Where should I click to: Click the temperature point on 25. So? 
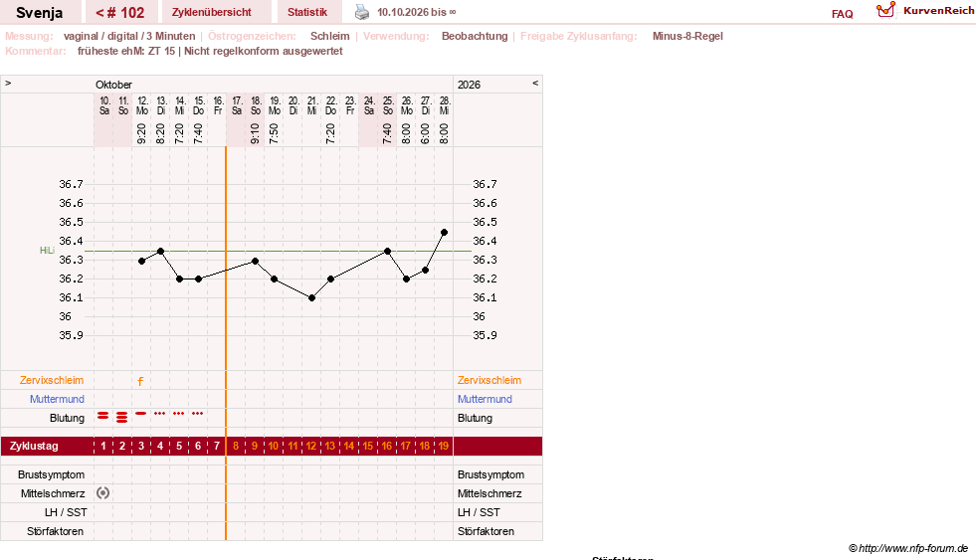pyautogui.click(x=387, y=252)
